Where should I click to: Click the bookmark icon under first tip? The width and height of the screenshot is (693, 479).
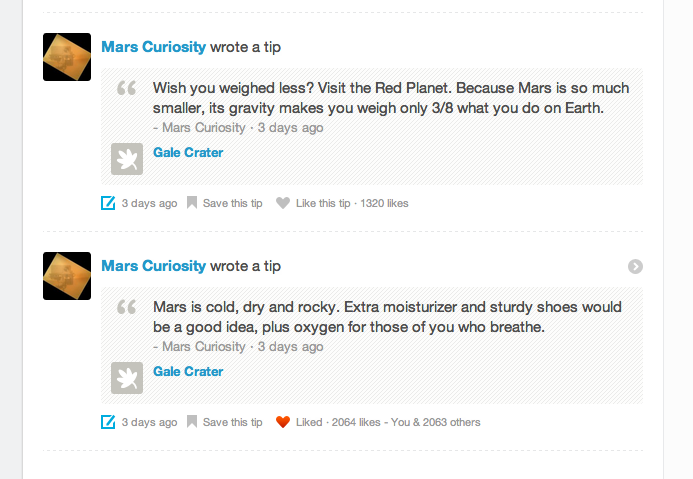coord(192,203)
